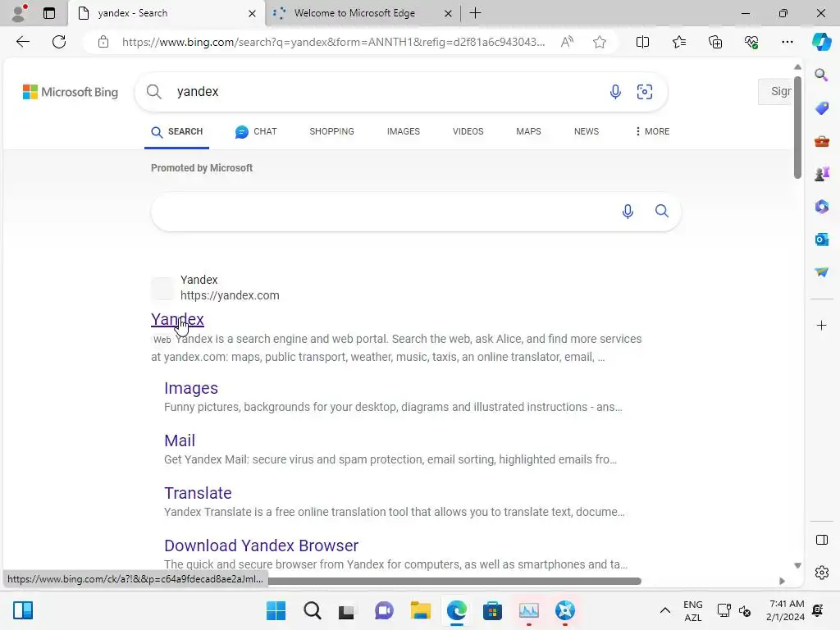Open the Copilot sidebar icon
Screen dimensions: 840x630
click(821, 42)
